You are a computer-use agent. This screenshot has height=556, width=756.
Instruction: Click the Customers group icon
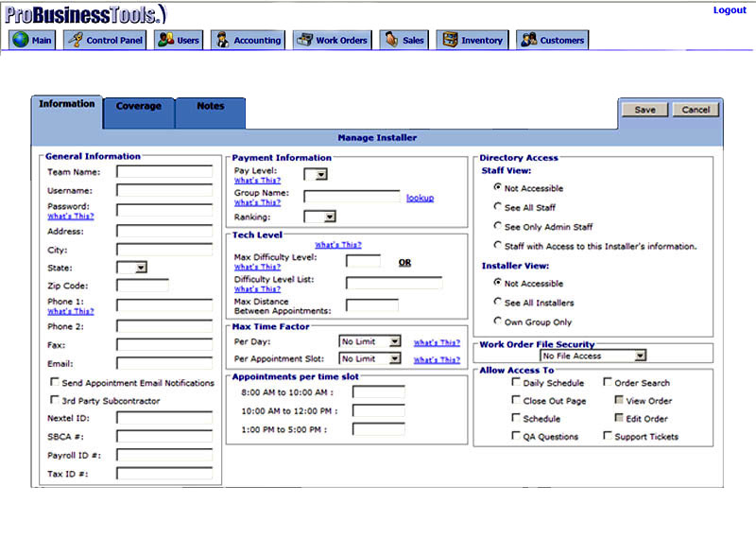pos(528,40)
